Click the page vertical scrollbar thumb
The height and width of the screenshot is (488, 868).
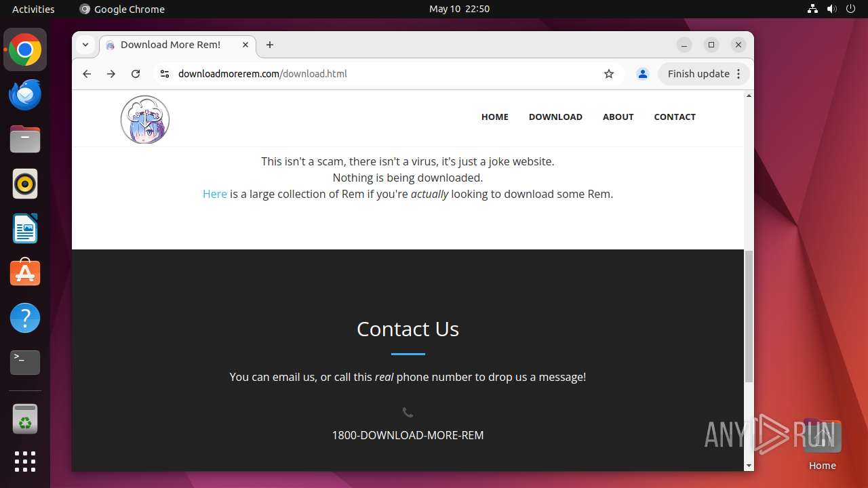[x=749, y=316]
